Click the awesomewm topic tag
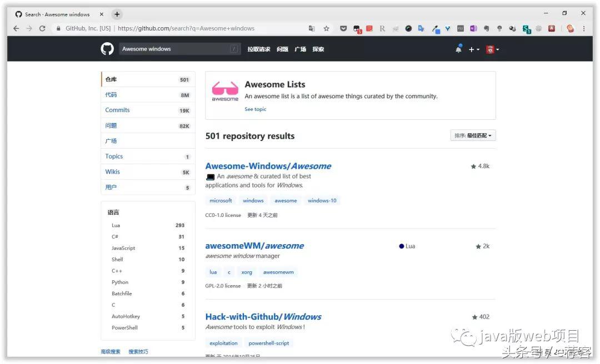 [x=278, y=272]
